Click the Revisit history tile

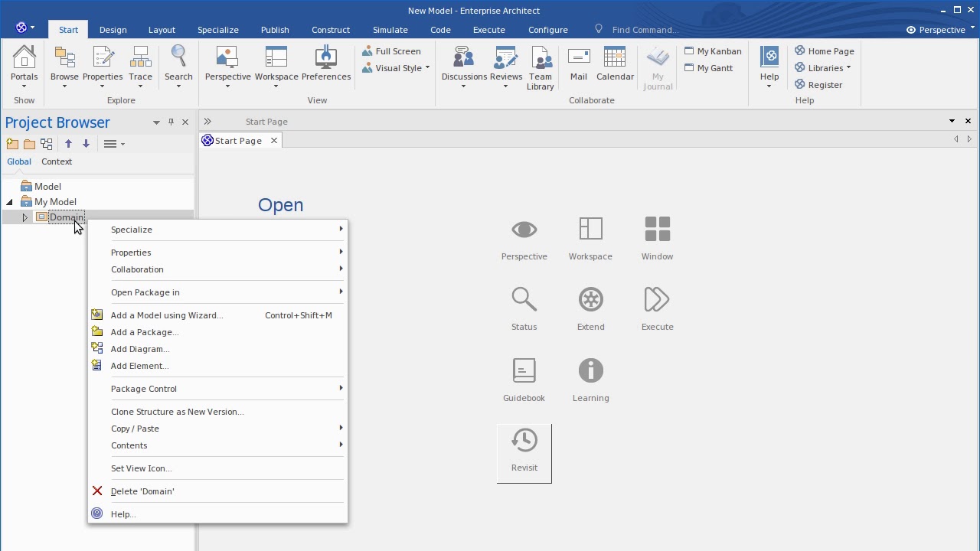(x=524, y=453)
